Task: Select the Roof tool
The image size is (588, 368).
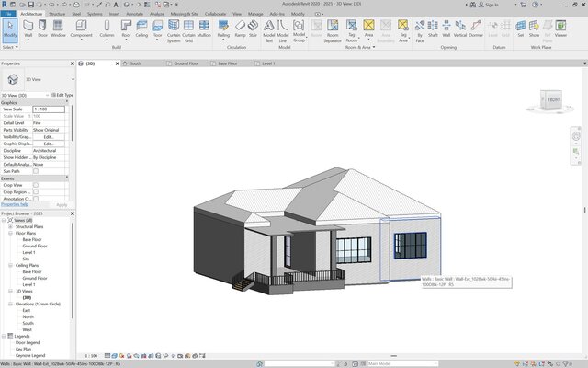Action: pos(126,28)
